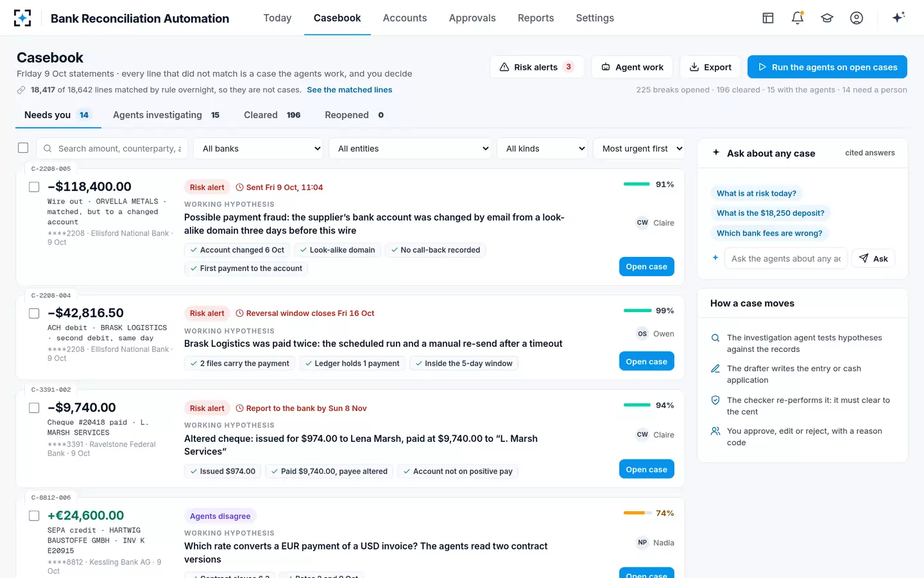
Task: Switch to the Agents investigating tab
Action: tap(166, 115)
